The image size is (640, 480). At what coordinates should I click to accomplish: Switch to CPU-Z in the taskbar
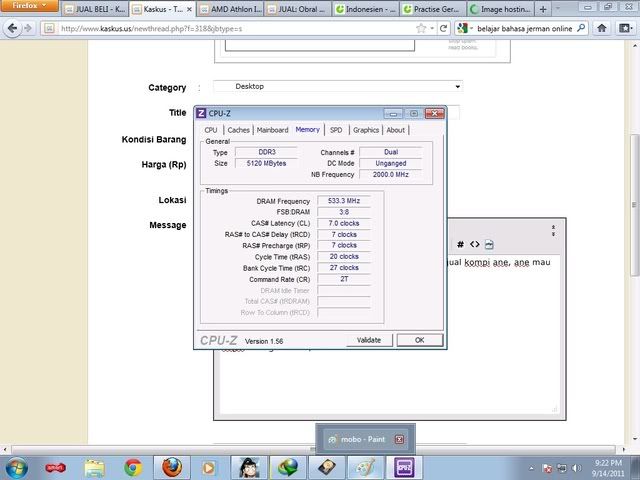point(404,468)
